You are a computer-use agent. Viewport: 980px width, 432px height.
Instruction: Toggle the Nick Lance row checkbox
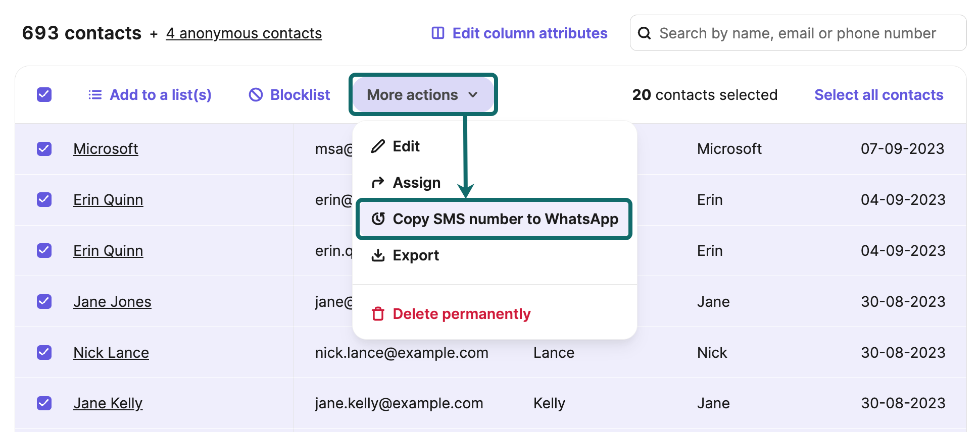tap(44, 352)
